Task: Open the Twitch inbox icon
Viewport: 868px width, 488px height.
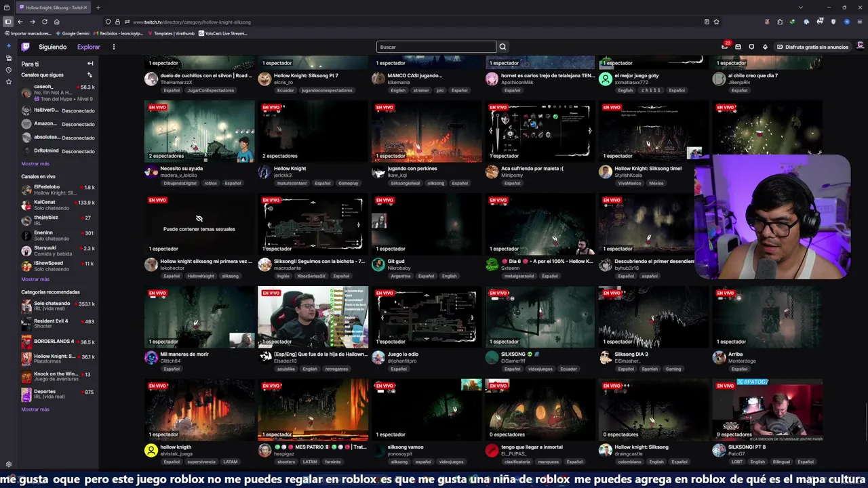Action: [738, 47]
